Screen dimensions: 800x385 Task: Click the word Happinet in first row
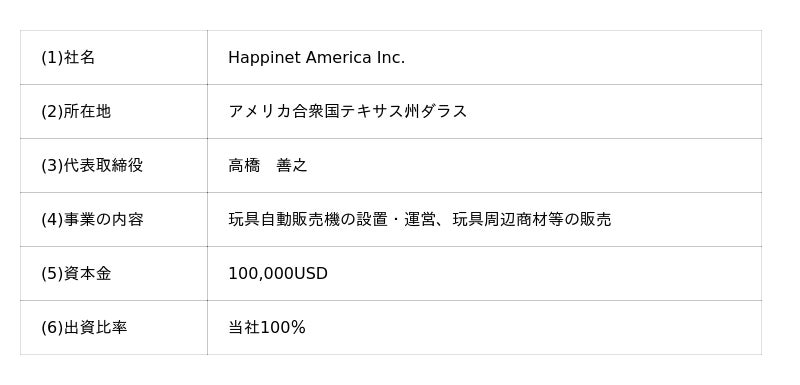(x=264, y=58)
